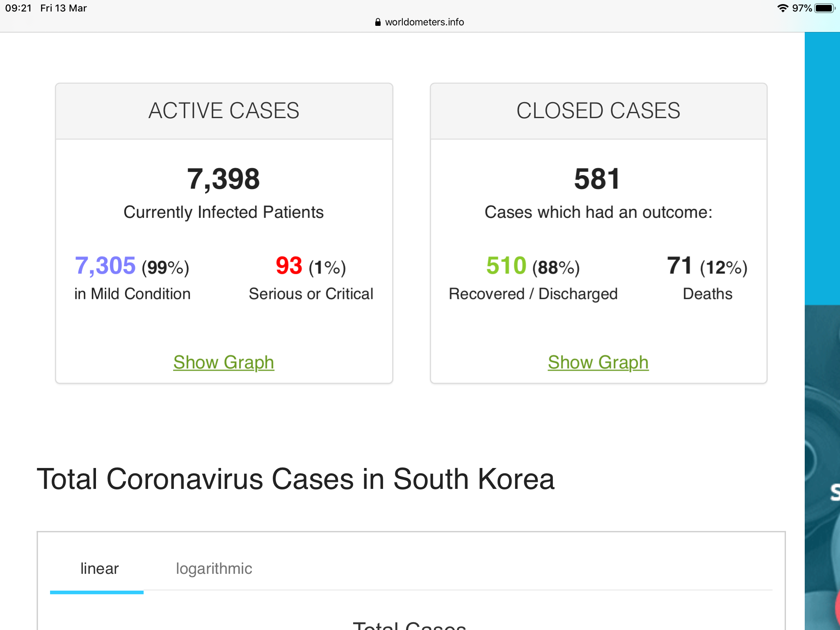Screen dimensions: 840x630
Task: Click the green 510 recovered figure
Action: coord(506,265)
